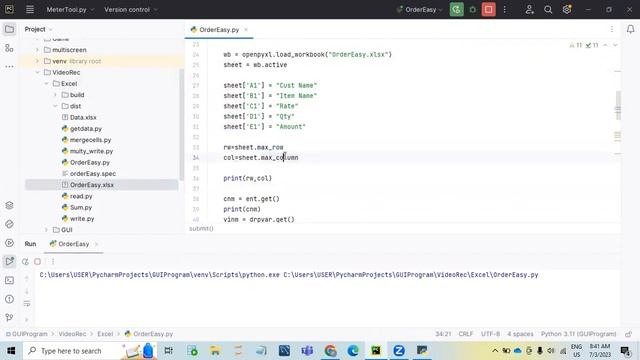Close the OrderEasy.py editor tab
This screenshot has height=360, width=640.
pyautogui.click(x=246, y=30)
